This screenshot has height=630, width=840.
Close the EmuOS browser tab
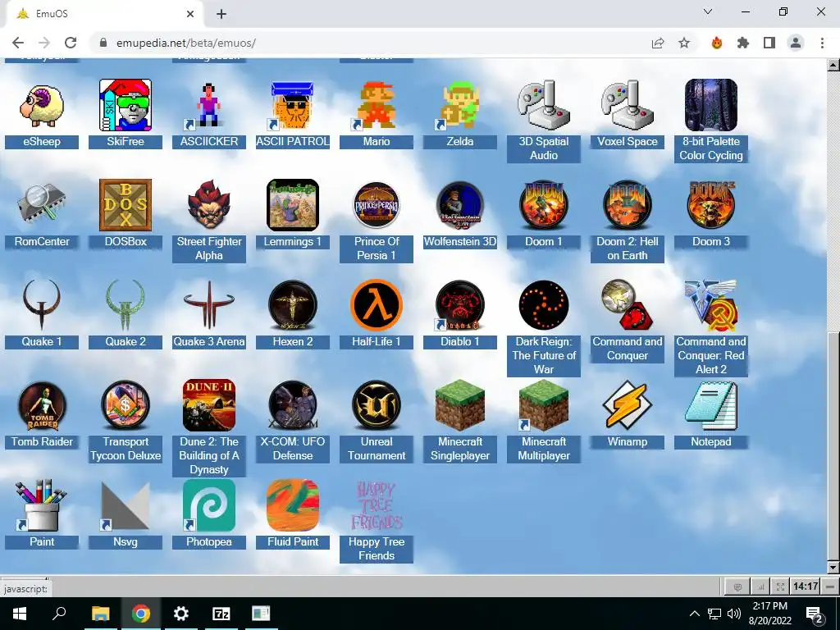[x=190, y=14]
